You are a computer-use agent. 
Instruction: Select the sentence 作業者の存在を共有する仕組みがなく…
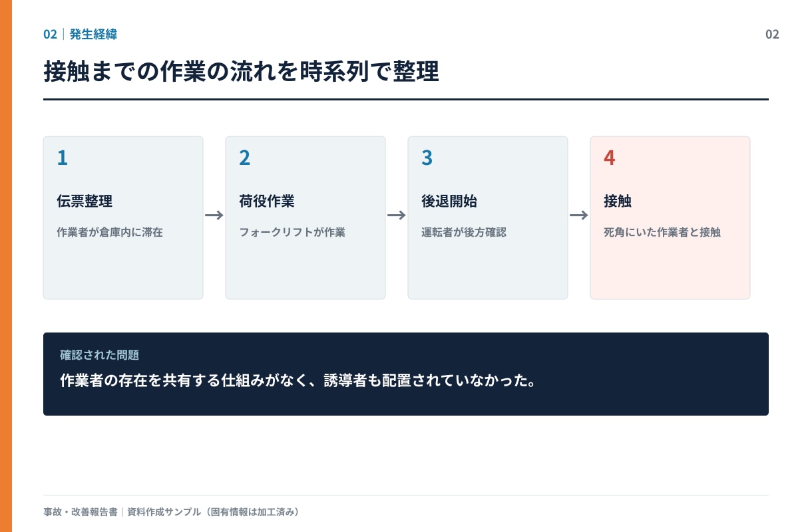(298, 381)
